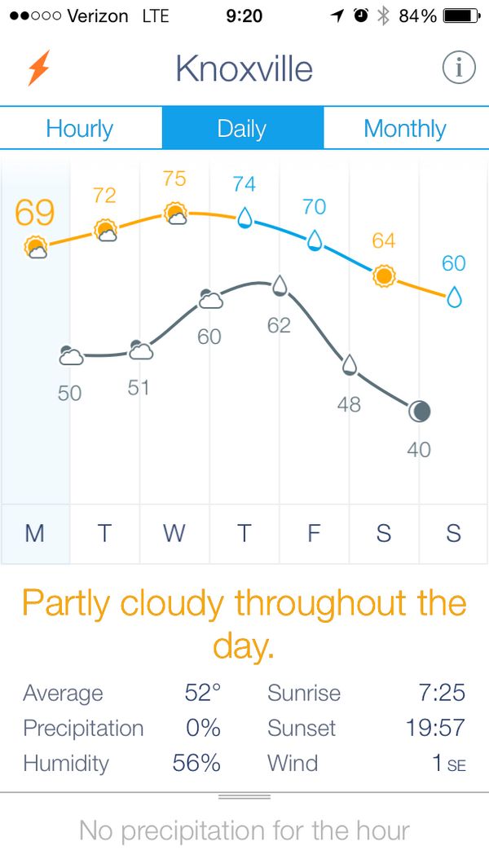489x868 pixels.
Task: Tap the crescent moon icon above 40
Action: (x=419, y=412)
